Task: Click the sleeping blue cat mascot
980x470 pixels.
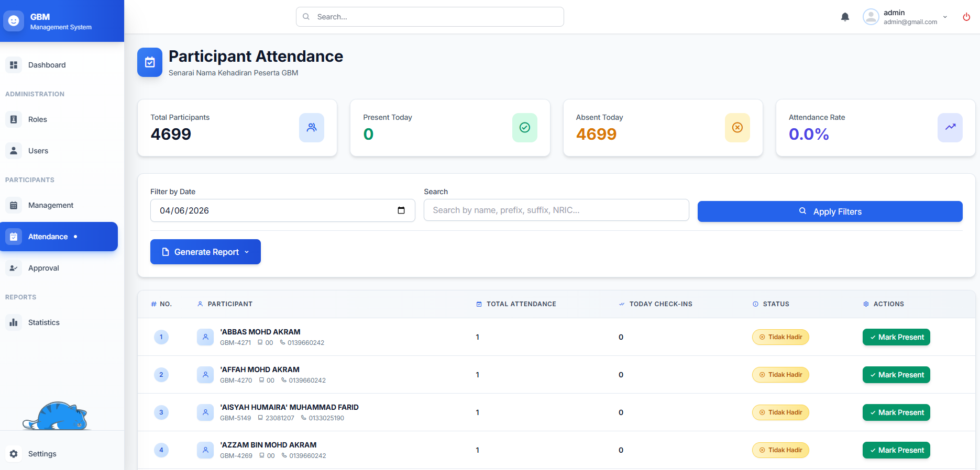Action: pos(56,416)
